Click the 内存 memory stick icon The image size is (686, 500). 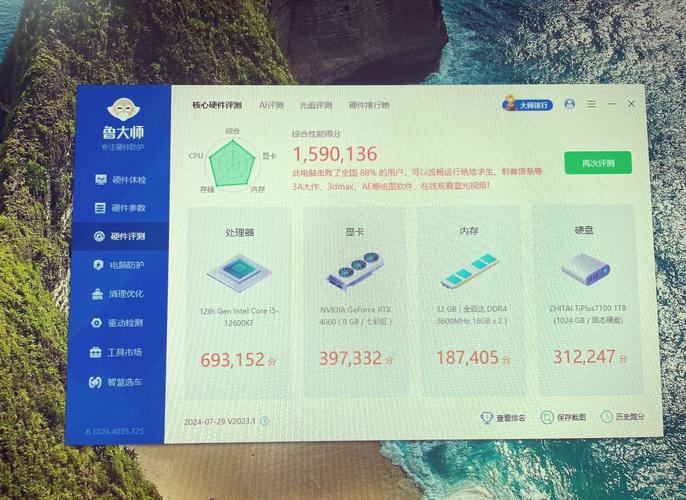tap(470, 270)
